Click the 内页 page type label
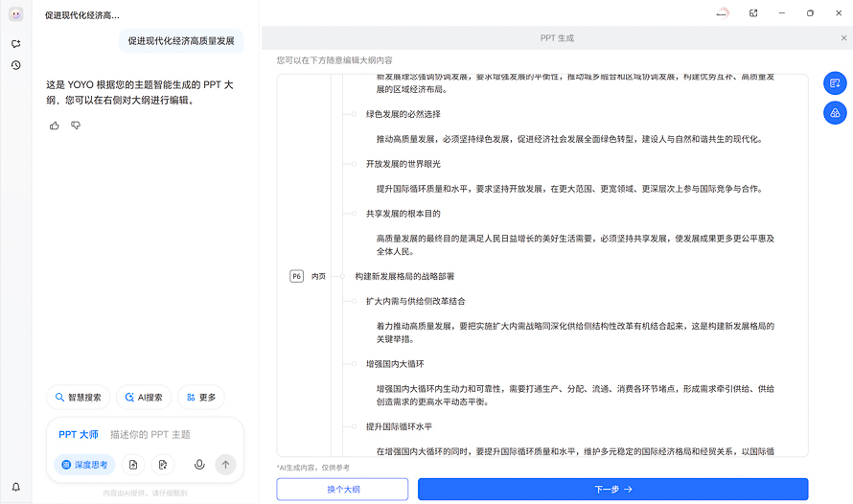The height and width of the screenshot is (504, 853). point(319,276)
